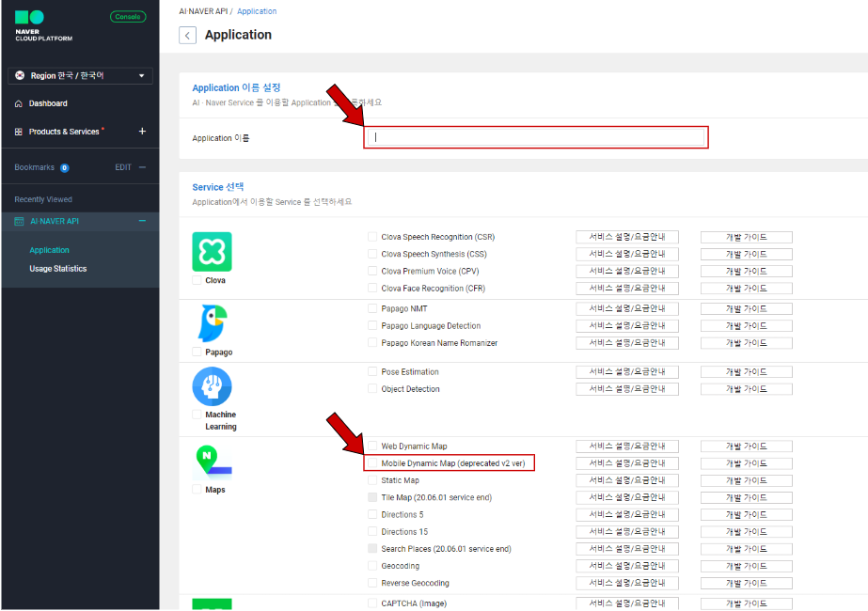Open 개발 가이드 for Papago Language Detection
This screenshot has width=868, height=611.
[746, 325]
